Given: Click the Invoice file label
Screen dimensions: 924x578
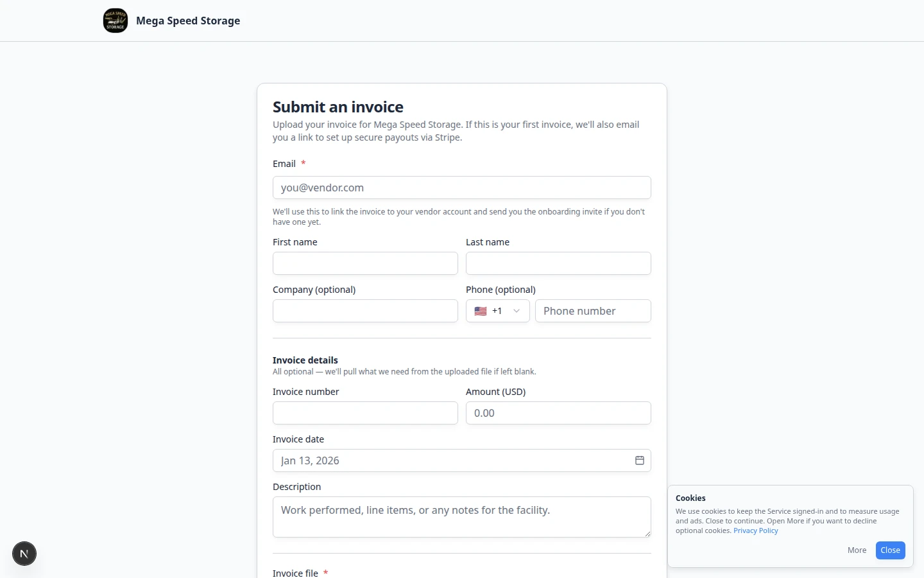Looking at the screenshot, I should tap(295, 573).
